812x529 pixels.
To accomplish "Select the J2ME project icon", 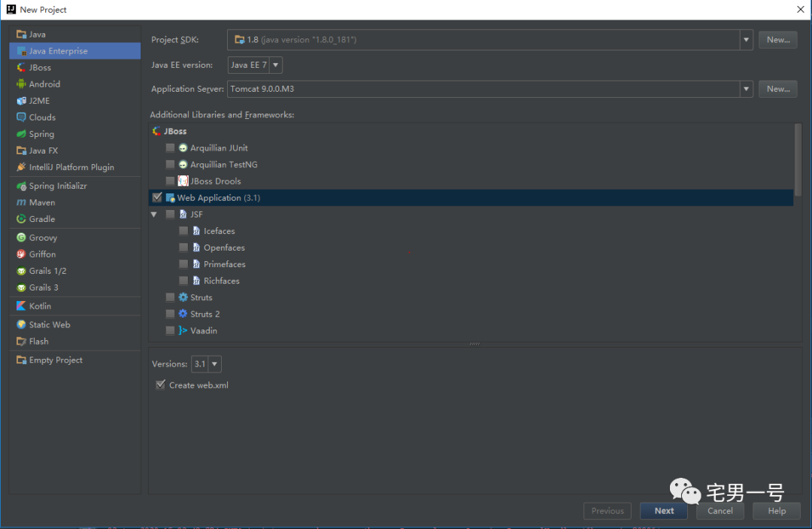I will click(x=21, y=101).
